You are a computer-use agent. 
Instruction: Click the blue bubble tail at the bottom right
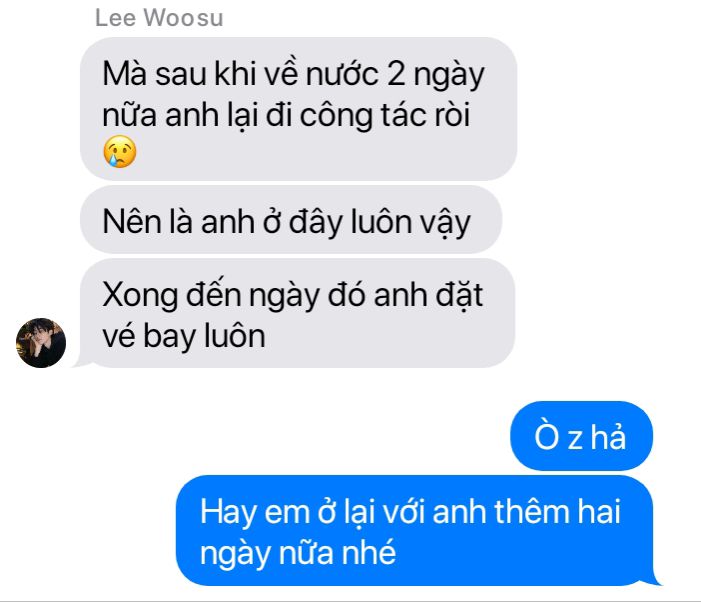pos(654,579)
